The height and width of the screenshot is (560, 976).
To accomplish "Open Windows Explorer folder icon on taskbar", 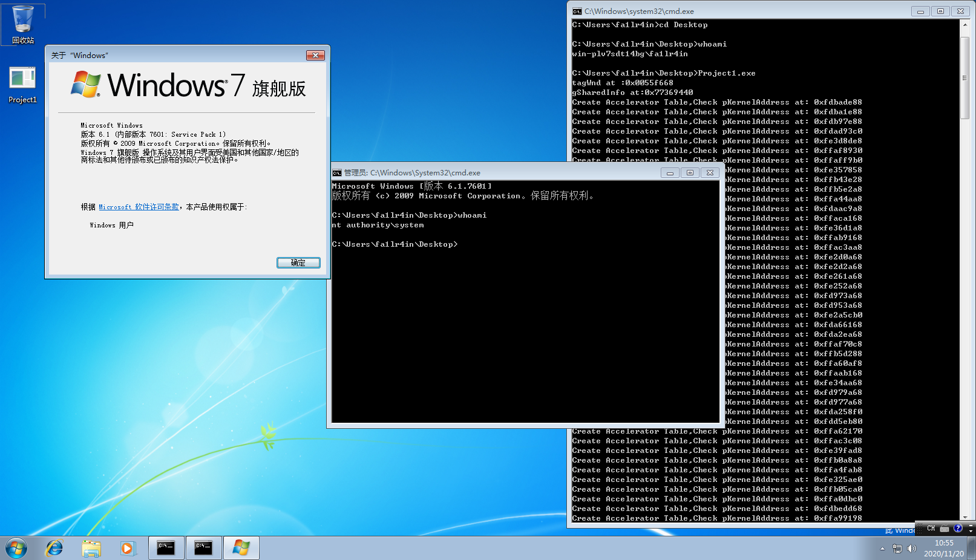I will [91, 548].
